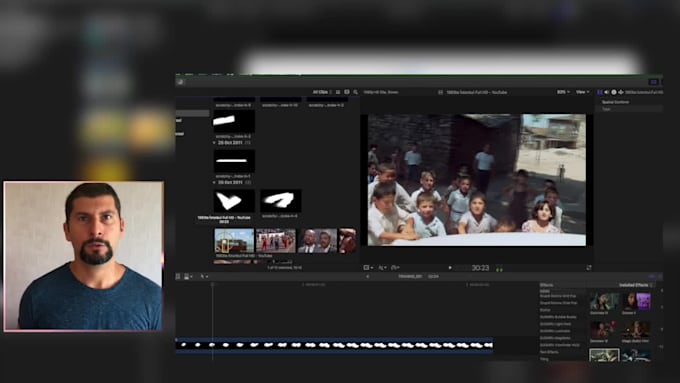The height and width of the screenshot is (383, 680).
Task: Select the slanted white bar mask clip
Action: [234, 121]
